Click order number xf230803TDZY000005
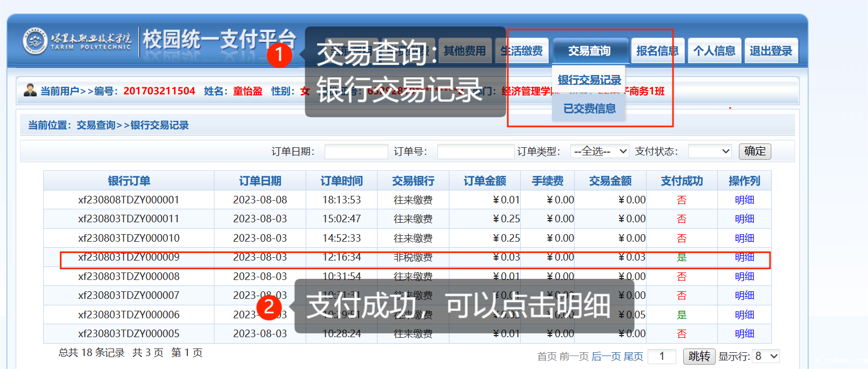Viewport: 868px width, 369px height. click(x=129, y=333)
